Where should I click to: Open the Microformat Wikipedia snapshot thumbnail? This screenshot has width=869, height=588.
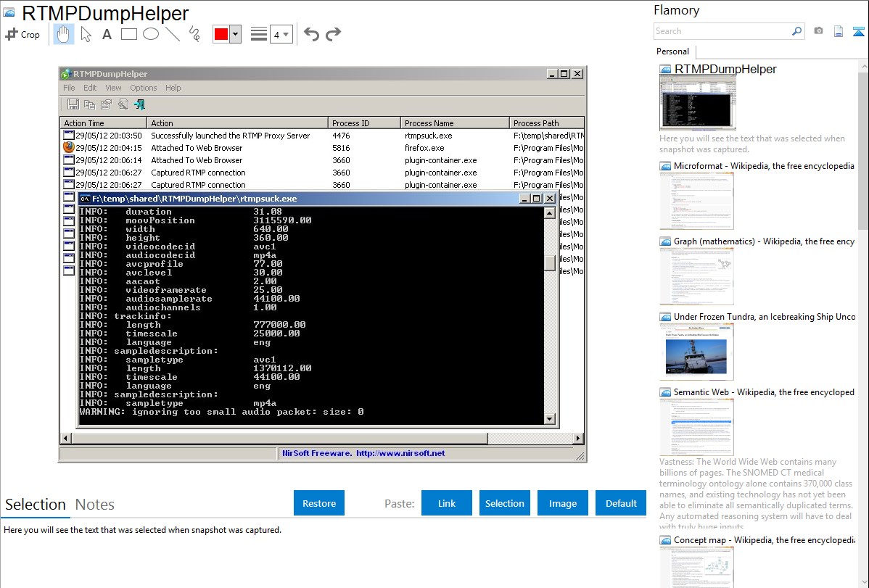[x=696, y=201]
